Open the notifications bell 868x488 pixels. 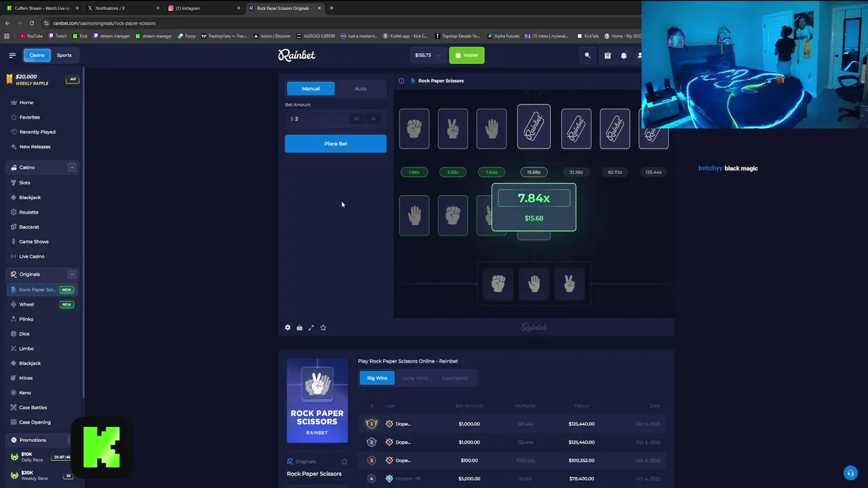point(624,55)
